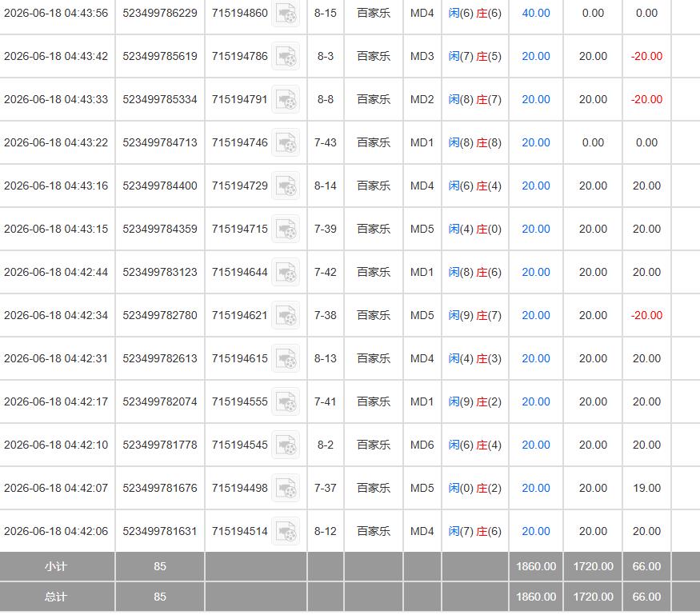Viewport: 700px width, 615px height.
Task: Select the 小计 subtotal row label
Action: (56, 566)
